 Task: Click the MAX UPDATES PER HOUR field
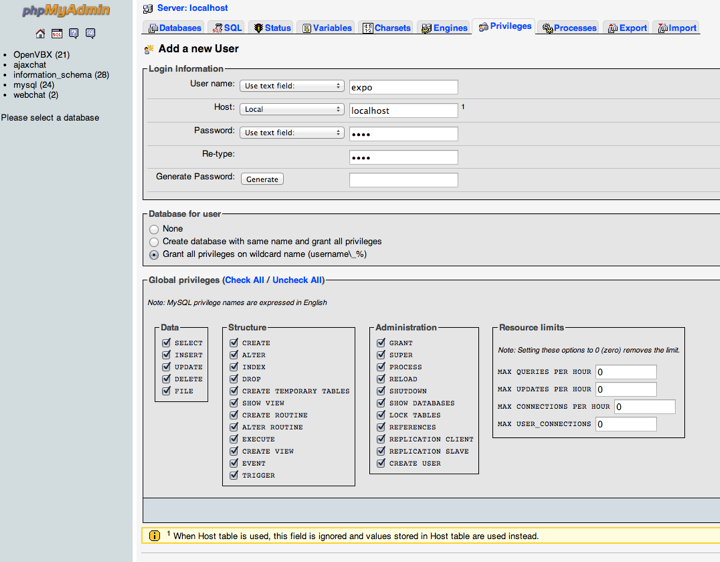tap(626, 389)
